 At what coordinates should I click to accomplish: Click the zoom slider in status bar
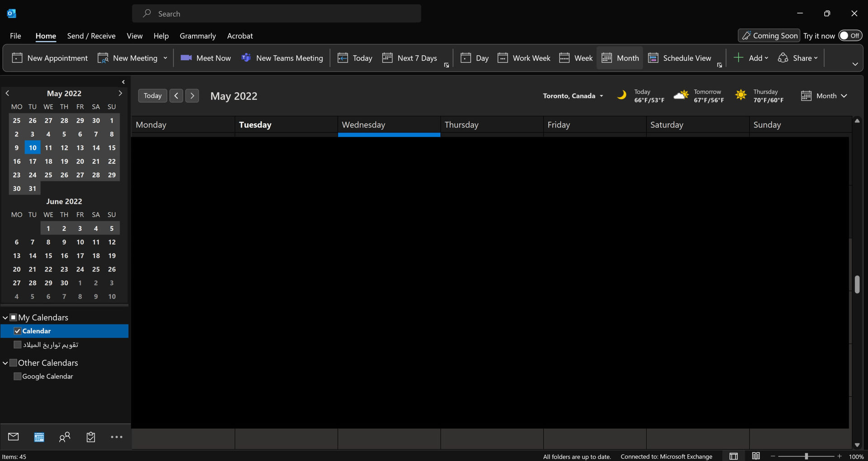point(806,456)
